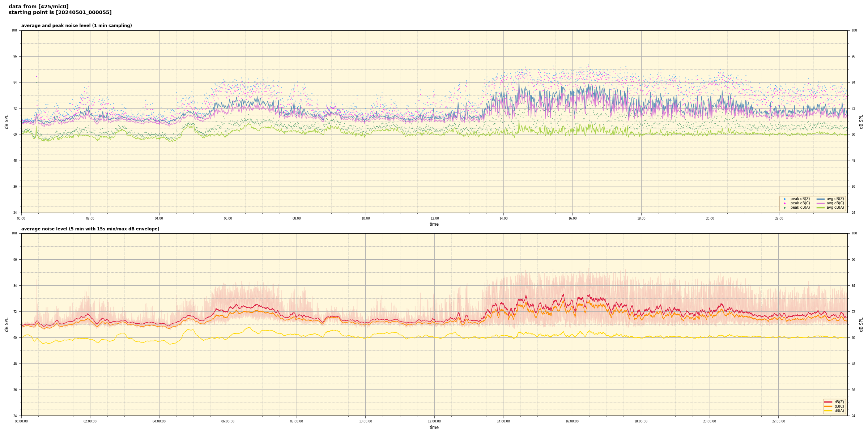Click the 00:00:00 tick label on the lower chart
Viewport: 868px width, 434px height.
coord(21,421)
